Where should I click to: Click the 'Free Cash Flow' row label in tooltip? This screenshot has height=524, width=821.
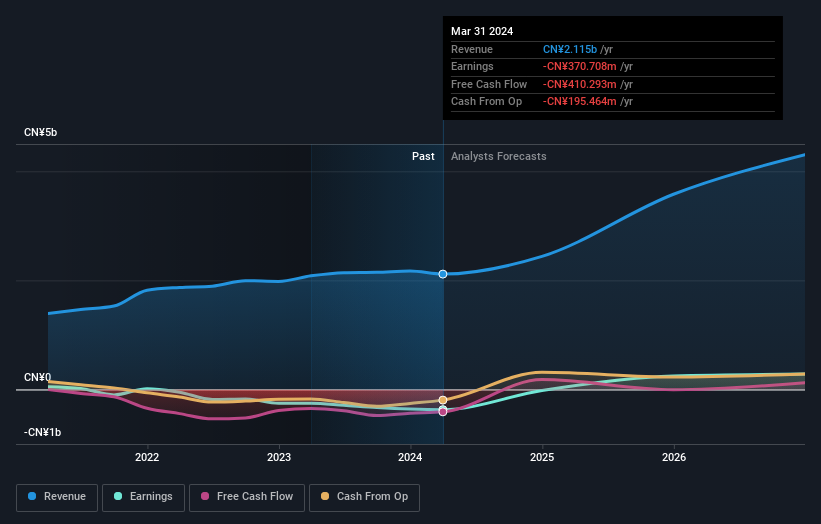pyautogui.click(x=489, y=84)
